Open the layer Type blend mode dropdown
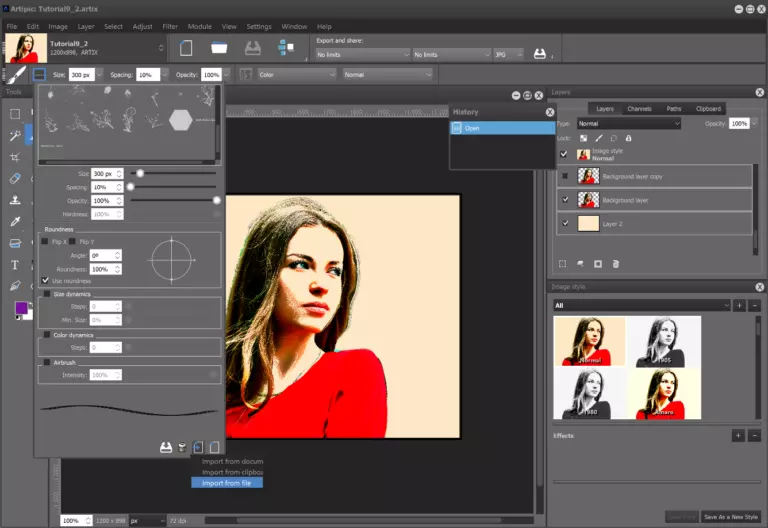 [x=628, y=123]
